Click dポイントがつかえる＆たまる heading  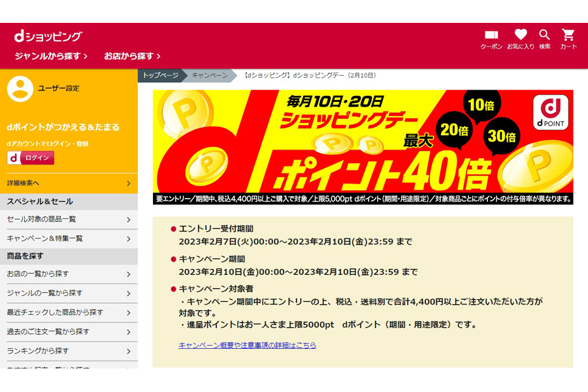point(63,127)
